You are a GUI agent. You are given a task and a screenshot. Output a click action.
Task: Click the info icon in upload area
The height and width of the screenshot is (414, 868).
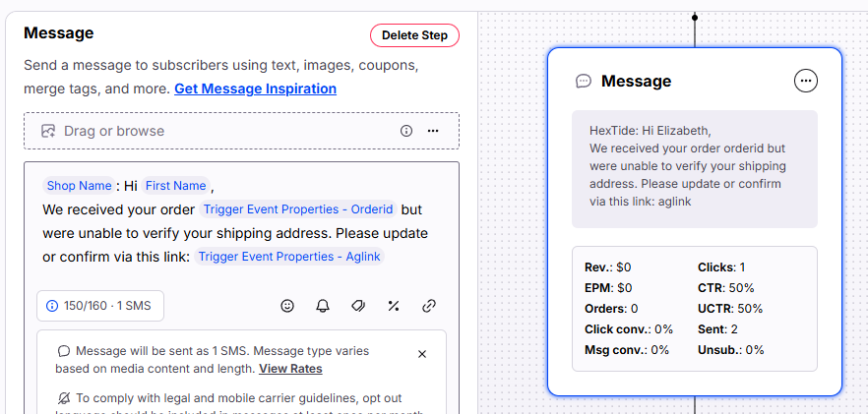pyautogui.click(x=406, y=131)
